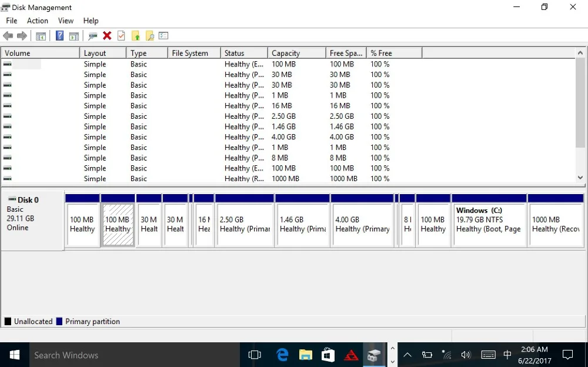This screenshot has width=588, height=367.
Task: Click the Healthy (R... status cell
Action: (244, 179)
